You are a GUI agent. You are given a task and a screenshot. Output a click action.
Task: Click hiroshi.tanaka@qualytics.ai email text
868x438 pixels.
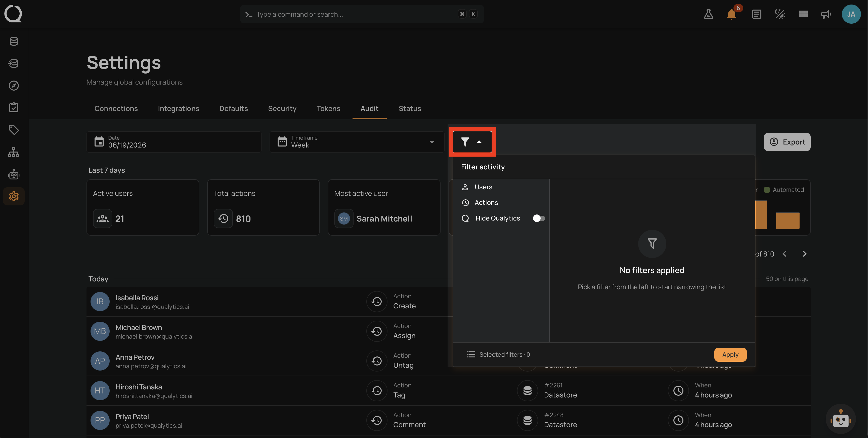click(154, 396)
